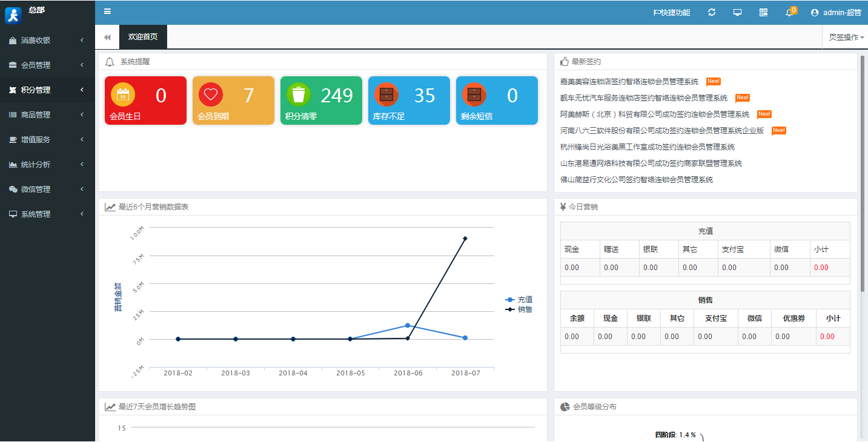This screenshot has width=868, height=442.
Task: Click the 会员到期 heart icon
Action: [x=211, y=94]
